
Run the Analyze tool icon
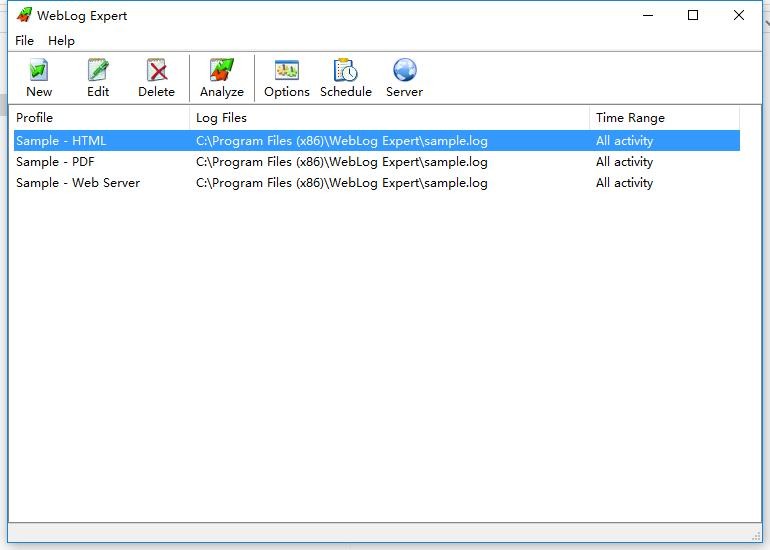click(221, 70)
